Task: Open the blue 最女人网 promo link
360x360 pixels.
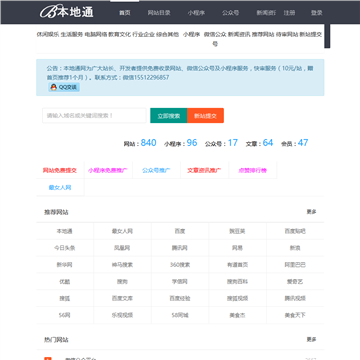Action: [60, 187]
